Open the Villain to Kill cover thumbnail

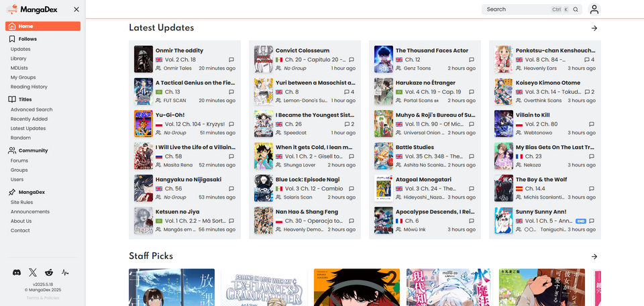click(x=504, y=123)
